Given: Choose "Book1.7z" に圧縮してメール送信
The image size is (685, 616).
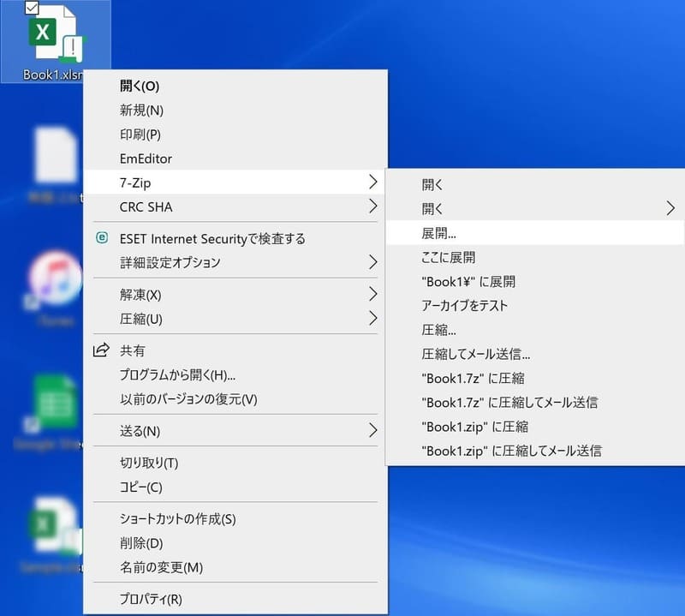Looking at the screenshot, I should click(535, 402).
